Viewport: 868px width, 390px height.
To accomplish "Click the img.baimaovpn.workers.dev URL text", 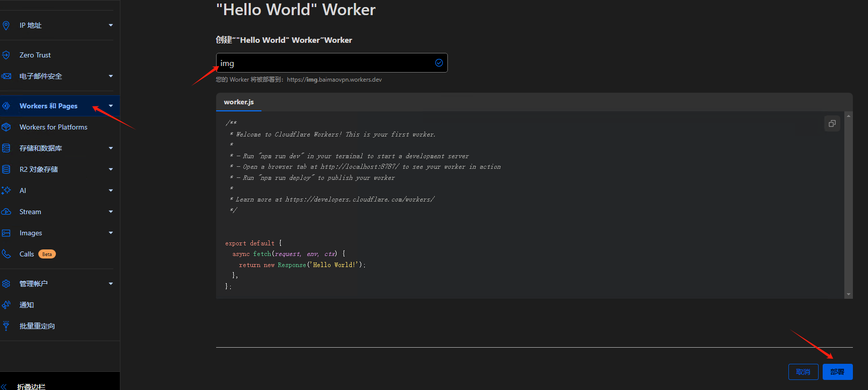I will 335,80.
